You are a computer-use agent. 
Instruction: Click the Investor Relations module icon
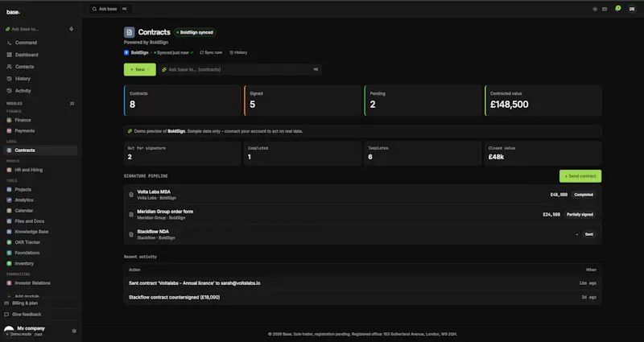(9, 283)
